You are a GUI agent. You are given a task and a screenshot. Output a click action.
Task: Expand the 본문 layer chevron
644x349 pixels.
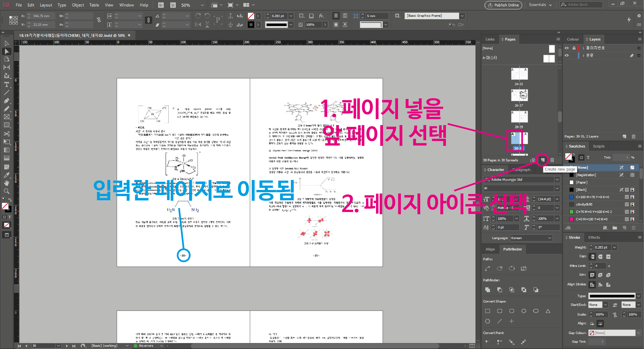coord(583,56)
